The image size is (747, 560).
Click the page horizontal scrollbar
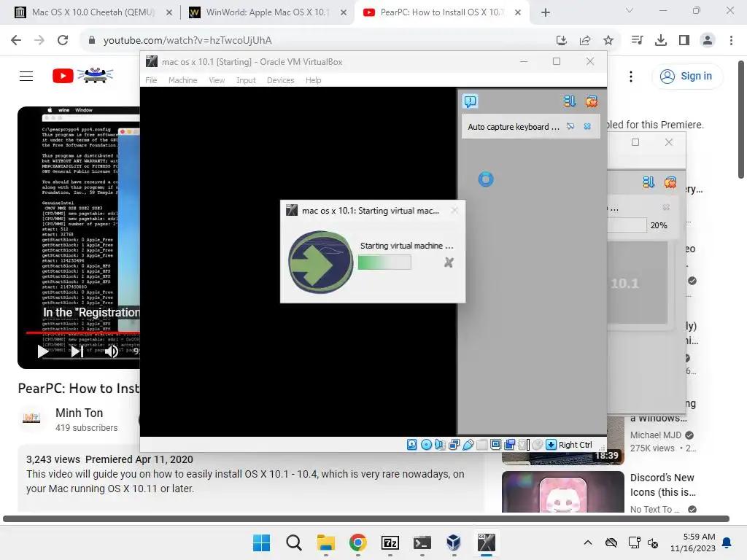[366, 518]
